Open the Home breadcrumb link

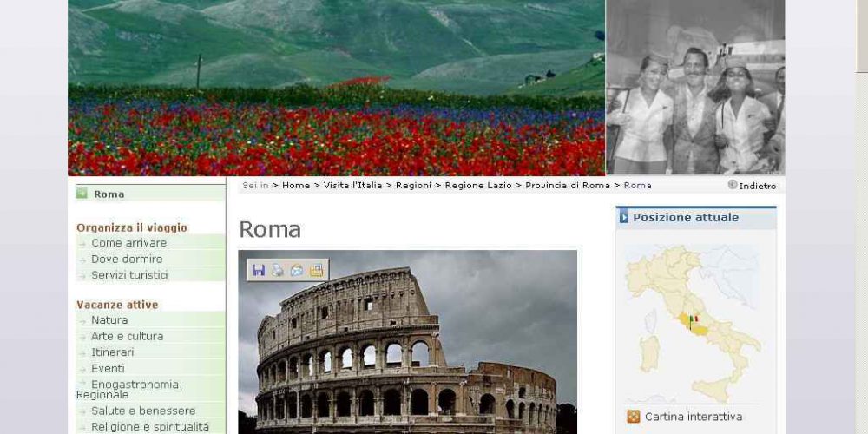(x=296, y=186)
